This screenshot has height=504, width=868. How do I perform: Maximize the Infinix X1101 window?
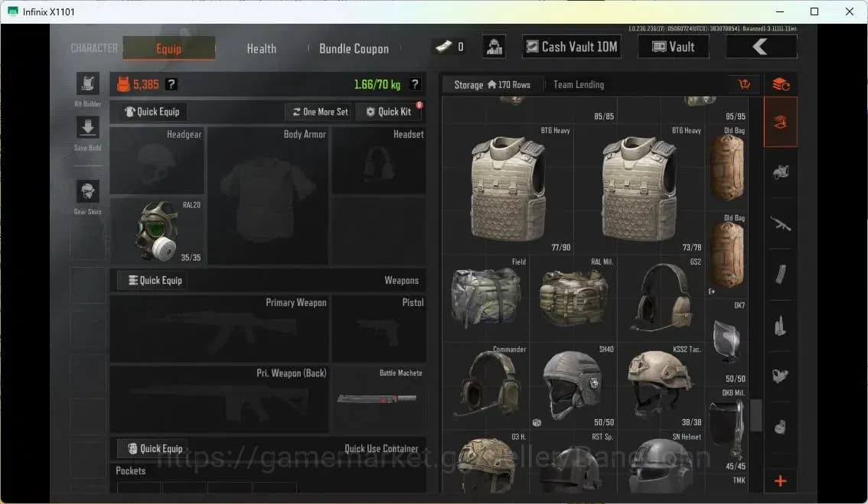[814, 11]
